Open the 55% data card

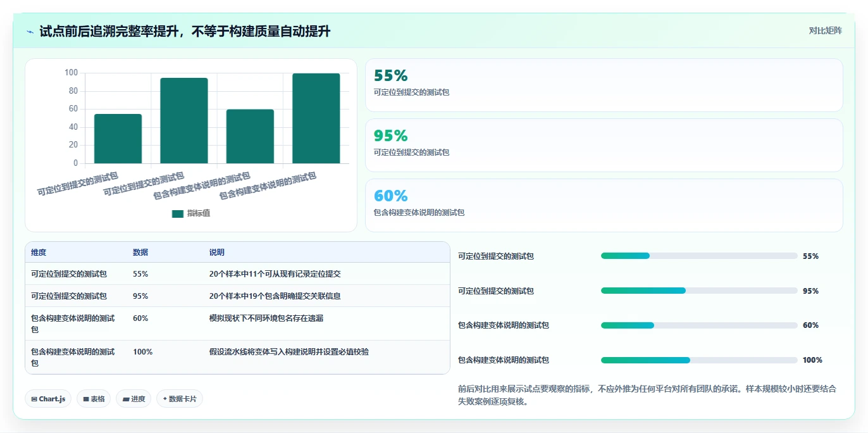(604, 85)
